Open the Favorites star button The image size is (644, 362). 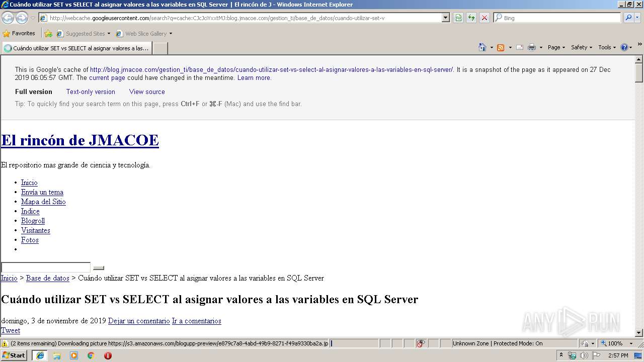click(19, 33)
